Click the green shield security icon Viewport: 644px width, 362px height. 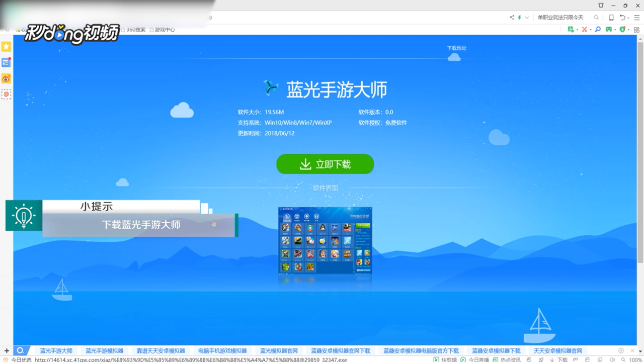point(622,30)
